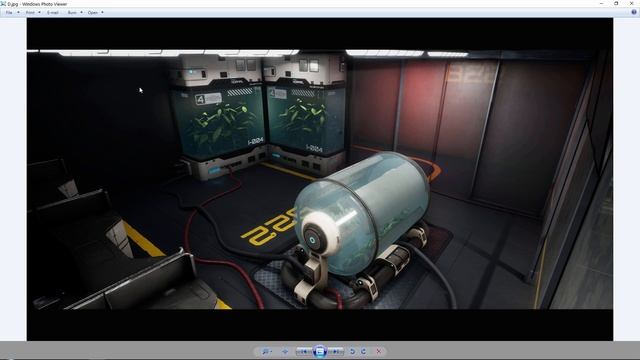
Task: Click the displayed sci-fi room photo
Action: tap(320, 179)
